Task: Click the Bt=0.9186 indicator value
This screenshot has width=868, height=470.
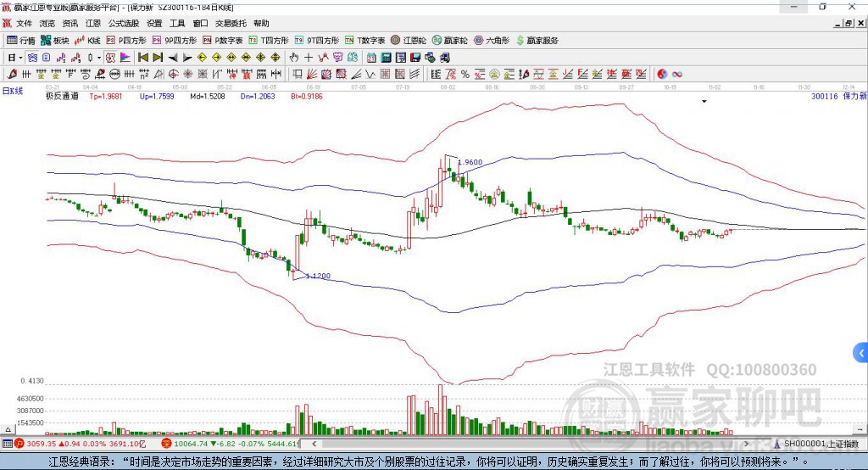Action: pos(307,97)
